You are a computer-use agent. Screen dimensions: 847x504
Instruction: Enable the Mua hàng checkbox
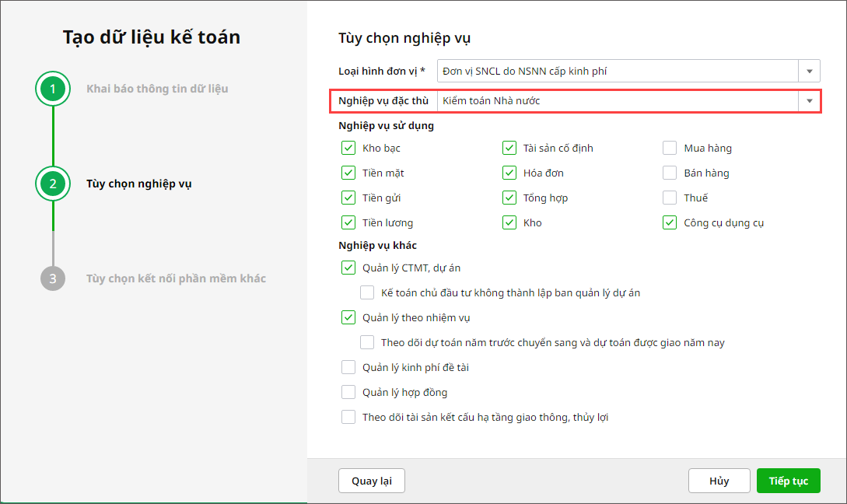[x=670, y=148]
